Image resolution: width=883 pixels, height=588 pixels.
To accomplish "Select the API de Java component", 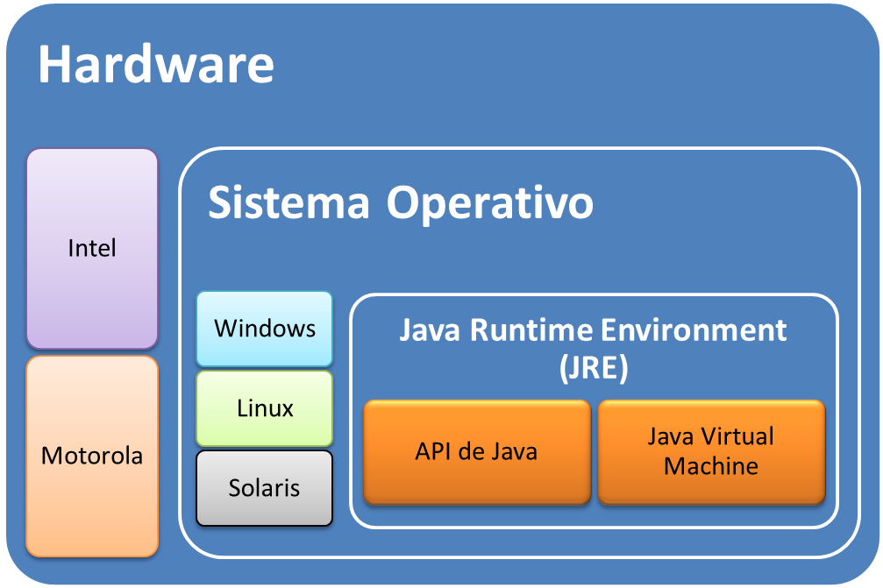I will pyautogui.click(x=477, y=452).
